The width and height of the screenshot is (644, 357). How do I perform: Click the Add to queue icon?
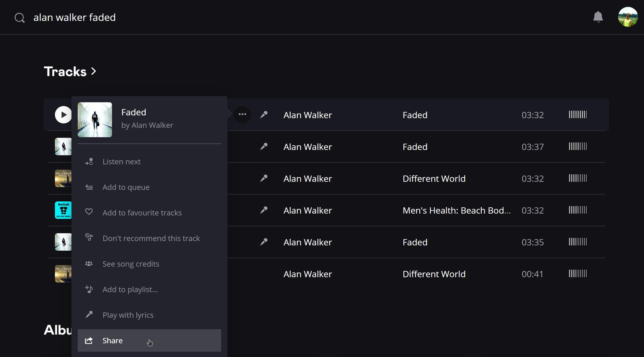89,187
